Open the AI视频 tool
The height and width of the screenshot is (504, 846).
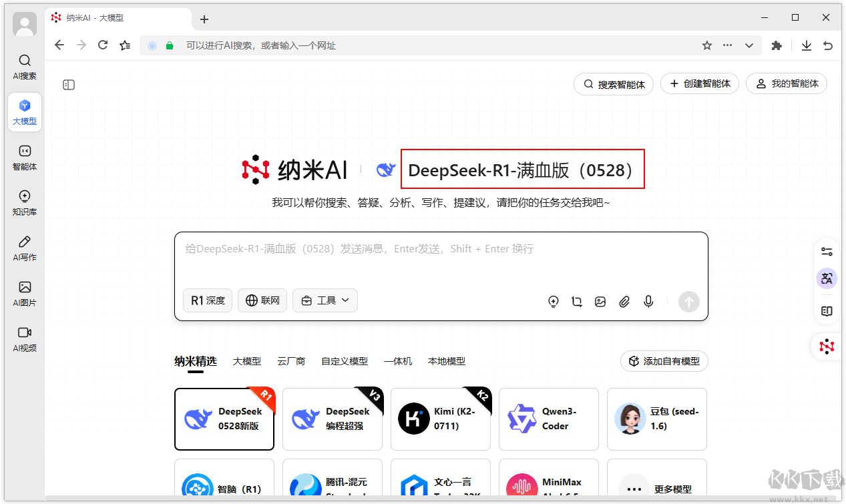click(24, 339)
